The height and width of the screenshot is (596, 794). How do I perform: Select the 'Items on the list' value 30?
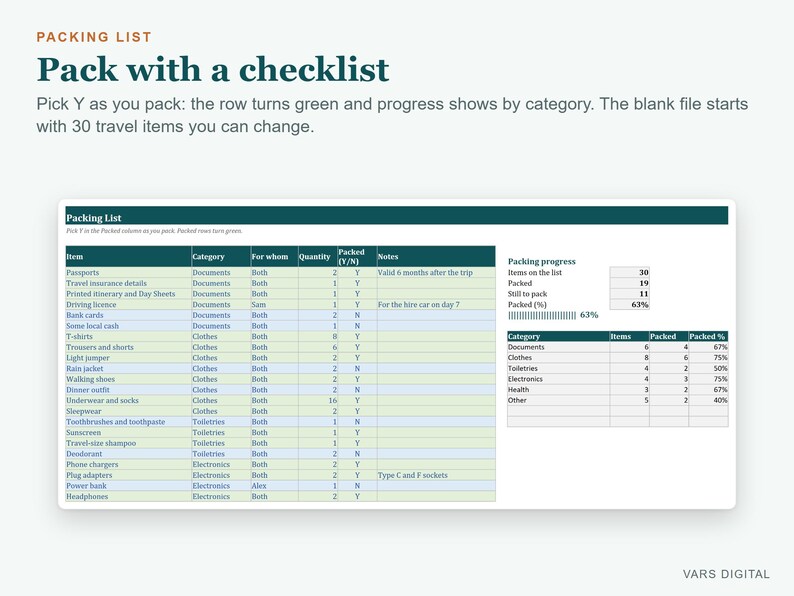coord(629,272)
